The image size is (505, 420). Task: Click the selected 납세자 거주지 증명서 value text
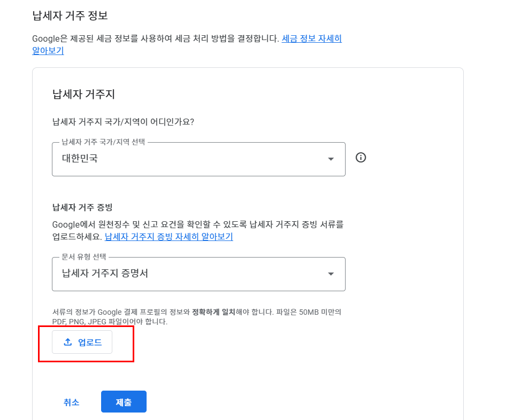tap(105, 274)
